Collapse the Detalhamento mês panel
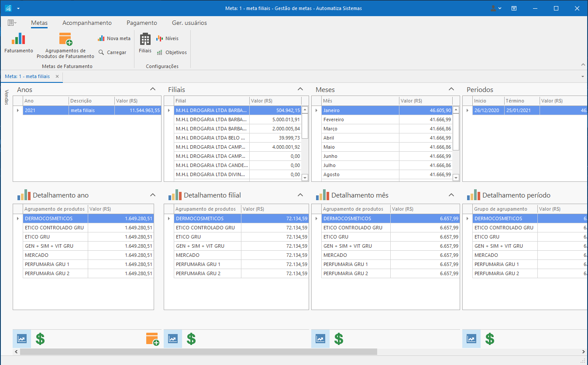The image size is (588, 365). (x=451, y=195)
